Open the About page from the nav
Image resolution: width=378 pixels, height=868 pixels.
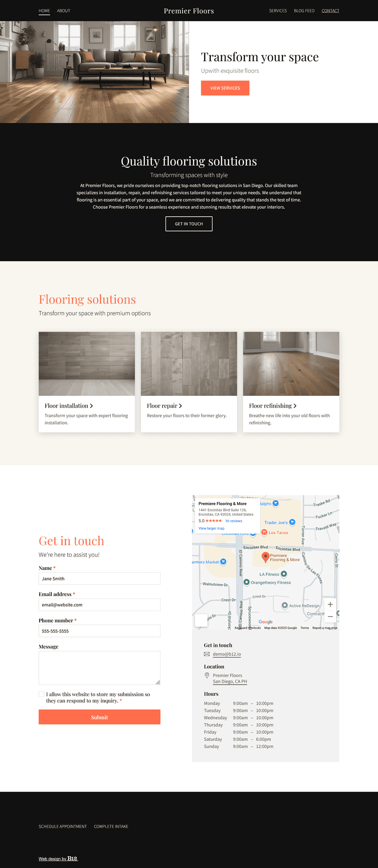(x=63, y=11)
